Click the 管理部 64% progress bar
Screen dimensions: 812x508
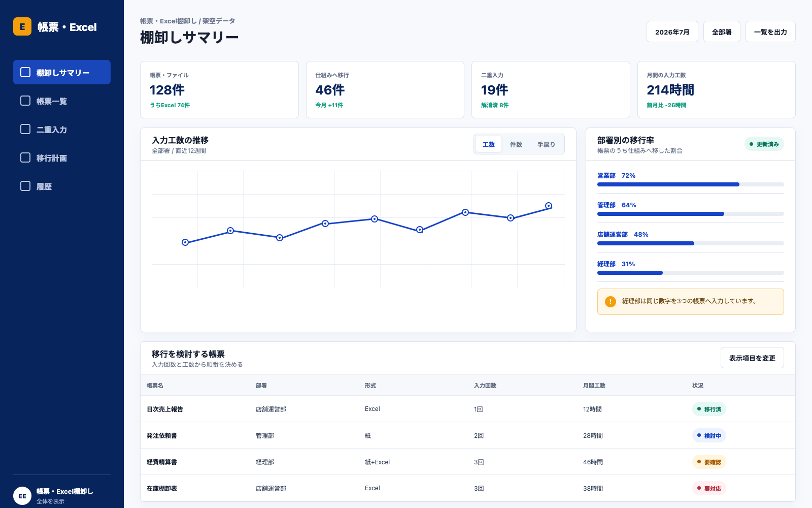pyautogui.click(x=691, y=214)
